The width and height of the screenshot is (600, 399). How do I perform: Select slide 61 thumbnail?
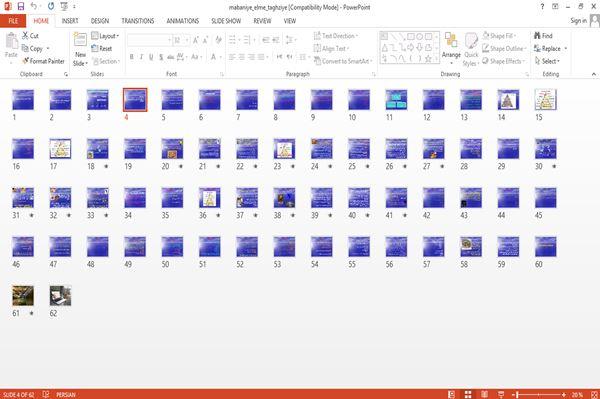23,295
